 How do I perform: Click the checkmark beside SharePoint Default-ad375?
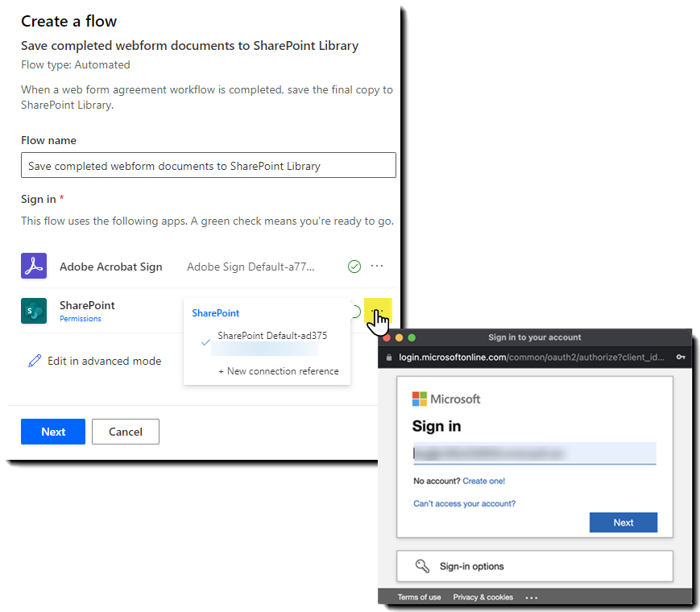[205, 341]
